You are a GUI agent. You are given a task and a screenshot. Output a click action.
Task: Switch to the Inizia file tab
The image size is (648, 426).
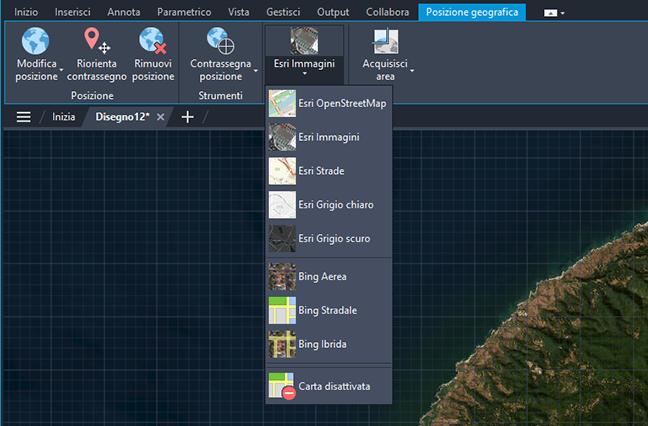click(x=64, y=117)
